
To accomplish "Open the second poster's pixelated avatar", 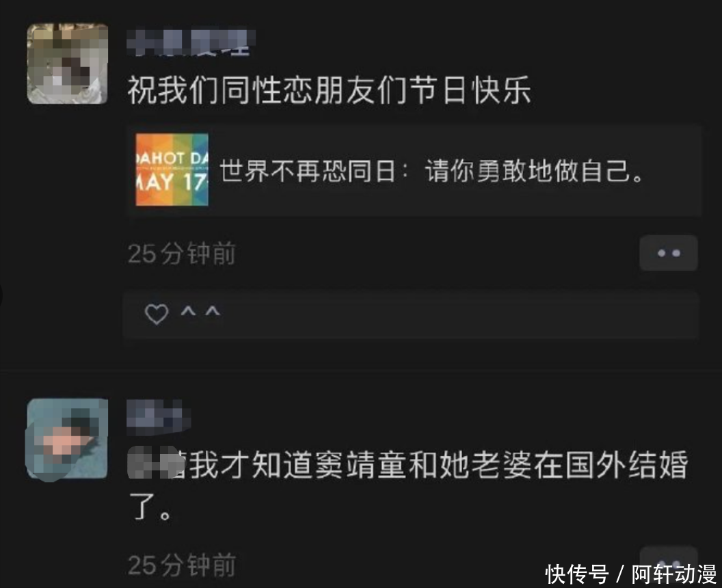I will pos(67,439).
